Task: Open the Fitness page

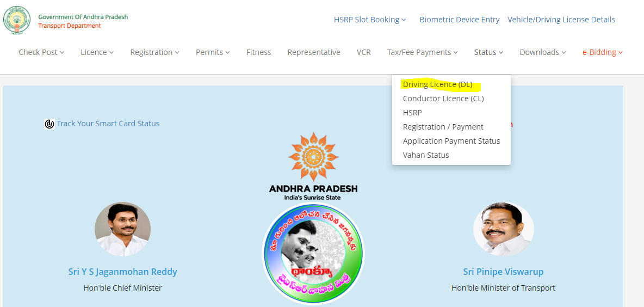Action: (259, 52)
